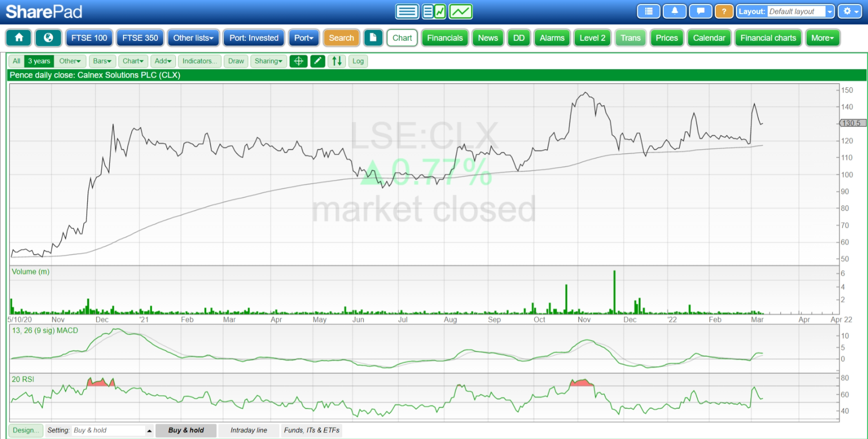Switch to the Calendar tab

tap(709, 38)
